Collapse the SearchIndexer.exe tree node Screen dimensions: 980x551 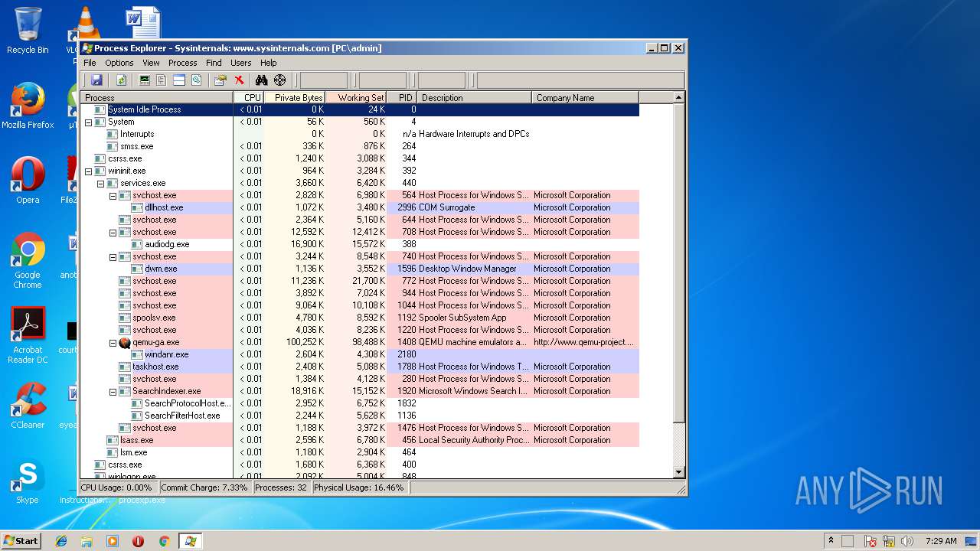tap(113, 391)
